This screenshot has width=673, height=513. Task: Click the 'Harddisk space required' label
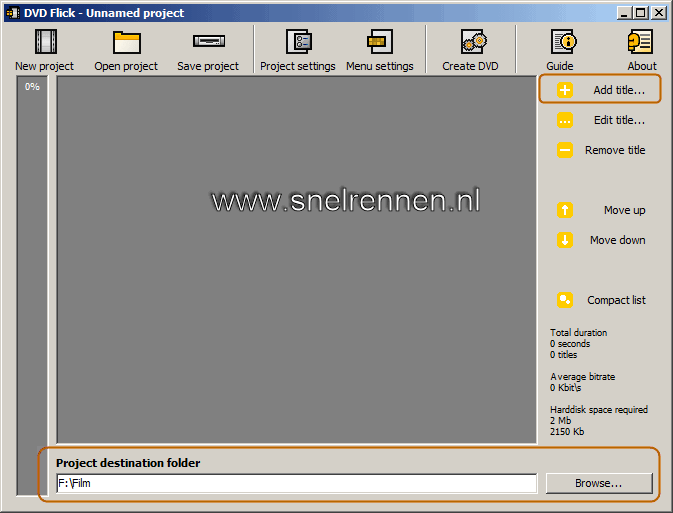(x=599, y=410)
